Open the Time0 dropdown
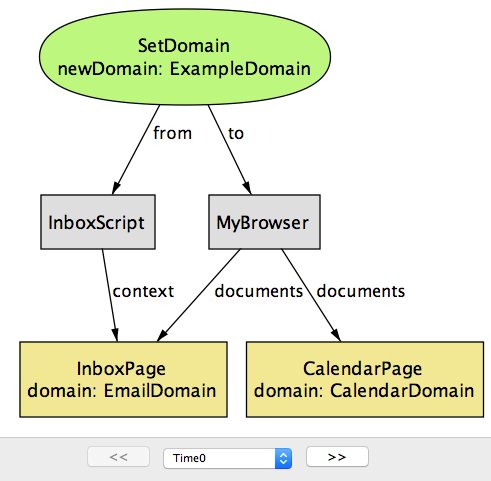The width and height of the screenshot is (491, 481). coord(228,458)
